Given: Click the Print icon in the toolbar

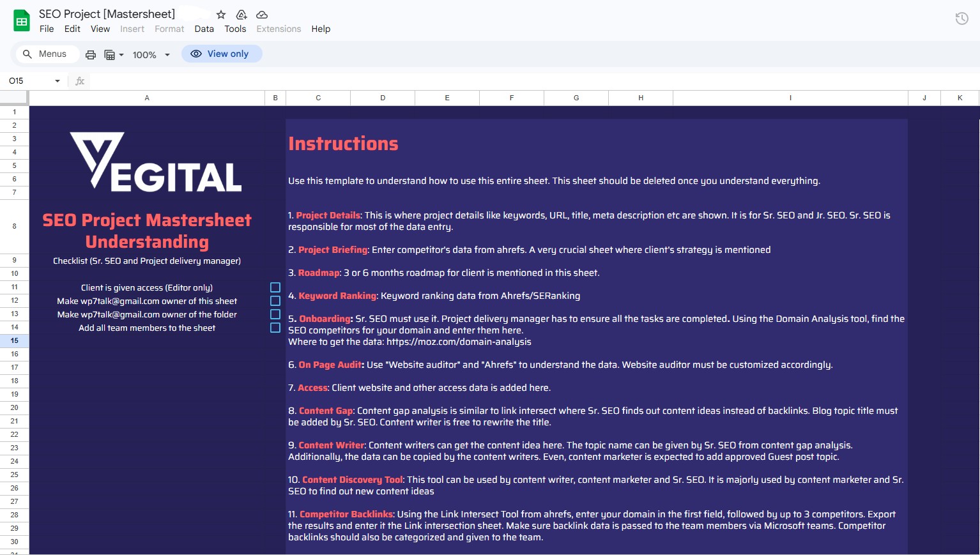Looking at the screenshot, I should click(x=90, y=54).
